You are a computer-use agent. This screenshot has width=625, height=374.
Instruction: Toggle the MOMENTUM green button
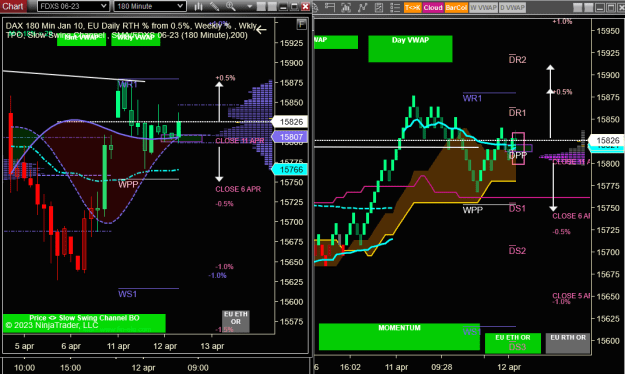point(399,337)
